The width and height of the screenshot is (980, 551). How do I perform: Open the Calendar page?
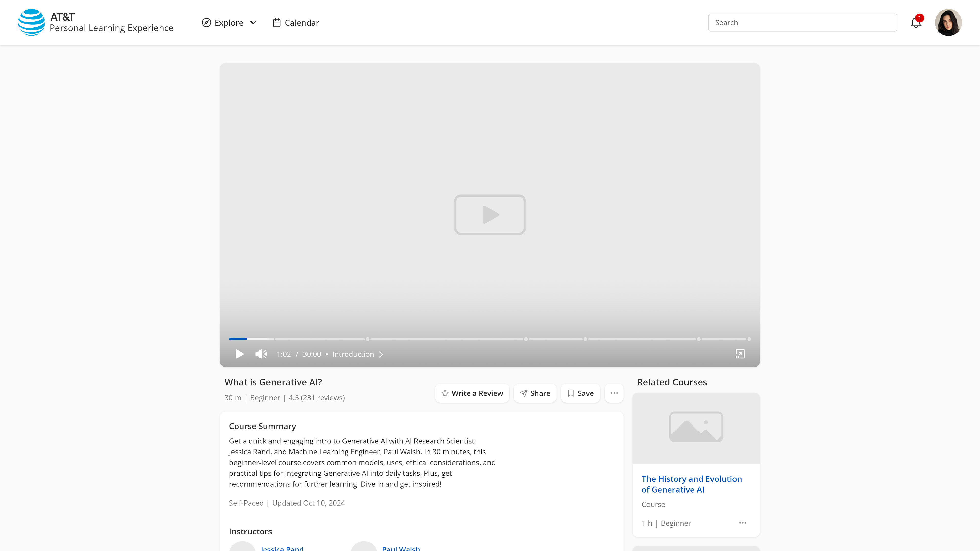click(296, 23)
